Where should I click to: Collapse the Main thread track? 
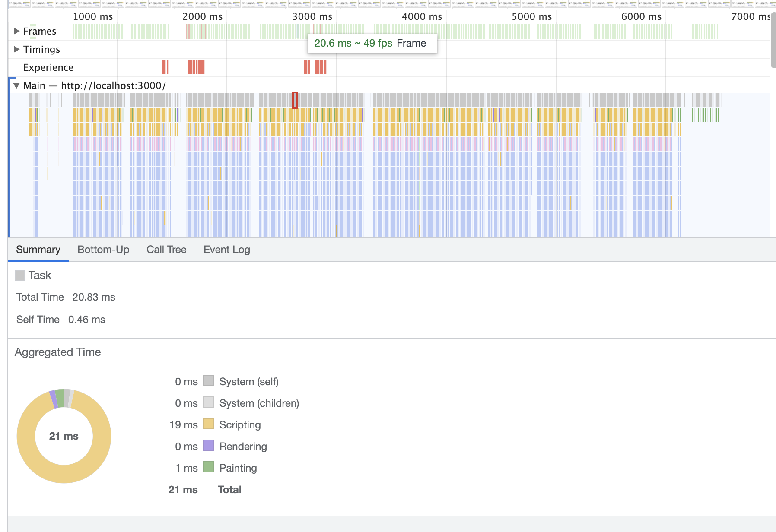click(x=16, y=85)
